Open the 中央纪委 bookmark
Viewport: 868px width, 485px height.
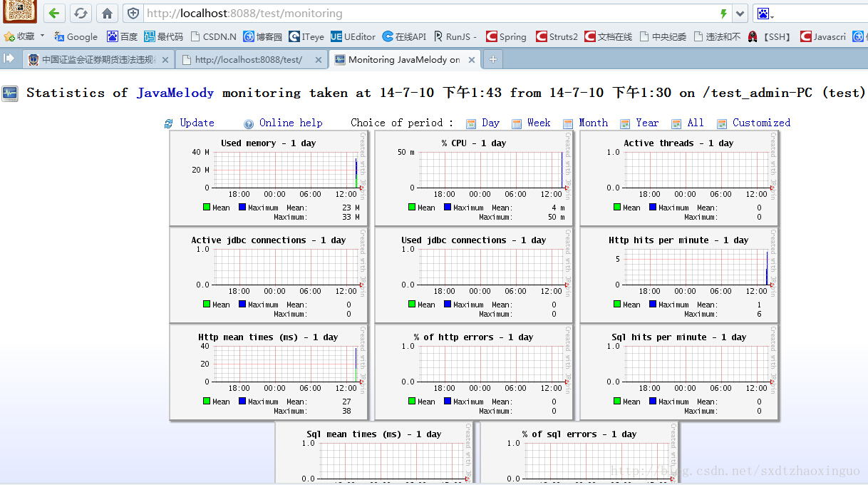[663, 36]
